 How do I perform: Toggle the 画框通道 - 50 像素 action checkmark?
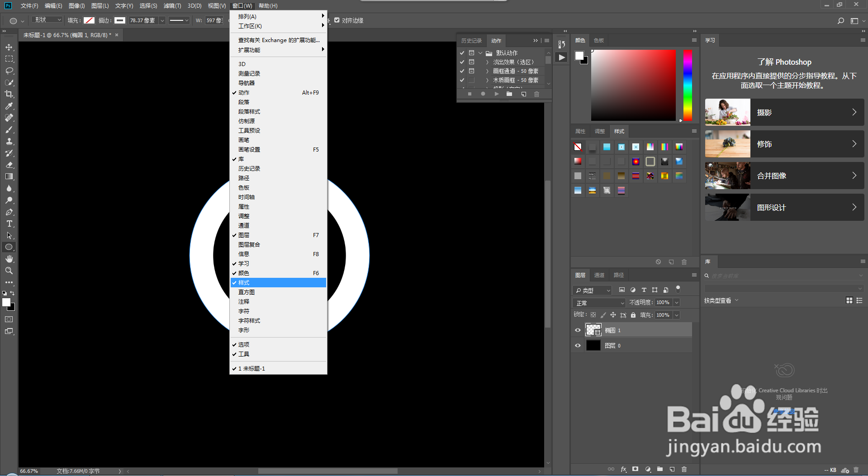(x=462, y=71)
